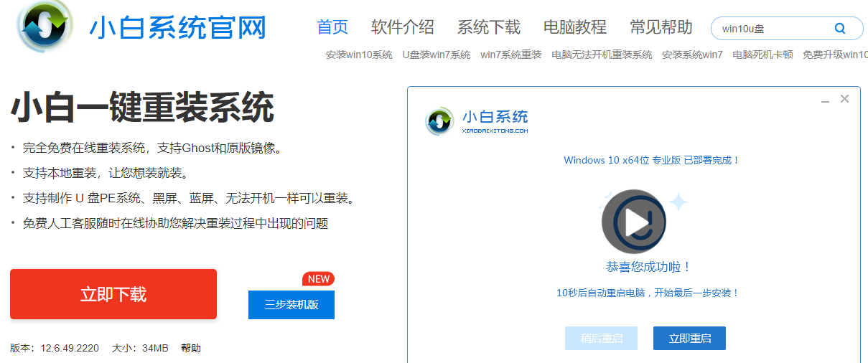Click the blue 三步装机版 button
This screenshot has width=868, height=363.
291,305
